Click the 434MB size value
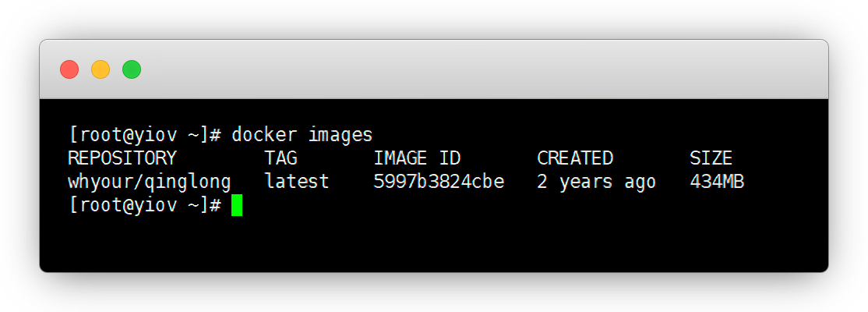Screen dimensions: 868x312 pos(717,183)
